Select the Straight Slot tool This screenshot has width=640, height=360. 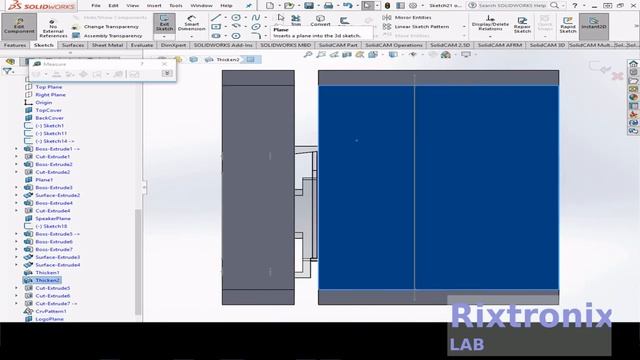[x=216, y=36]
